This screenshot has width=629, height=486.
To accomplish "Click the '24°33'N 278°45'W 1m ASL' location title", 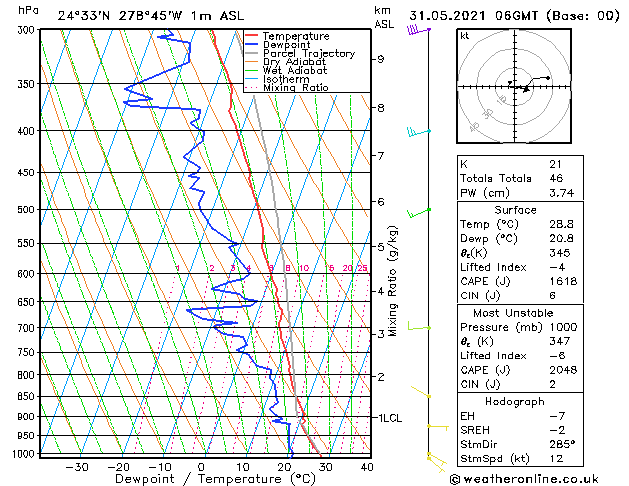I will point(151,16).
